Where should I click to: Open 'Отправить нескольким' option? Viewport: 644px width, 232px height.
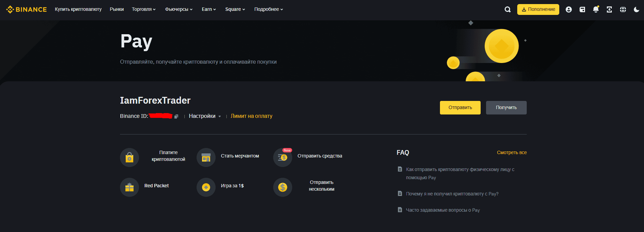coord(322,186)
